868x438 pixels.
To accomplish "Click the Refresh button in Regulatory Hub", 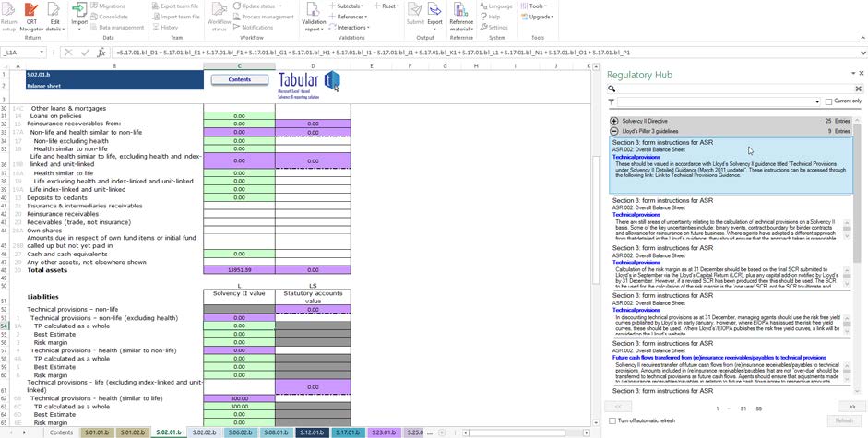I will coord(844,420).
